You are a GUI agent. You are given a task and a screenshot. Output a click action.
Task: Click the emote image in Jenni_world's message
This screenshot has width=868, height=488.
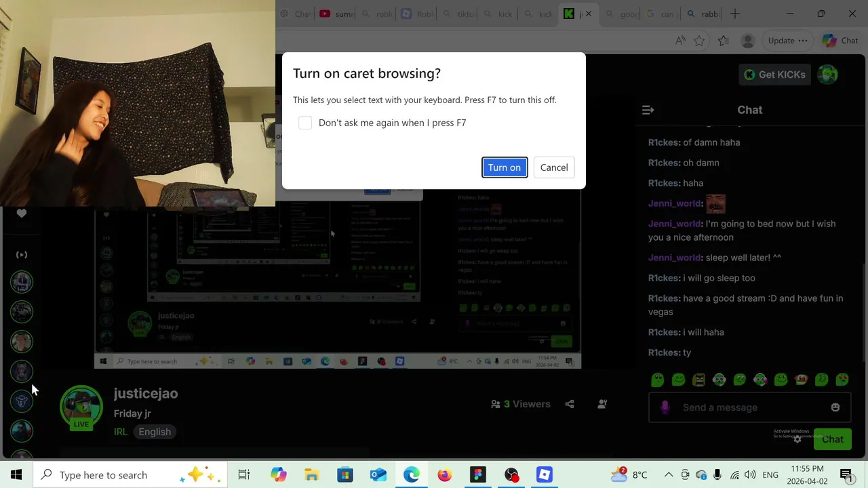coord(715,203)
